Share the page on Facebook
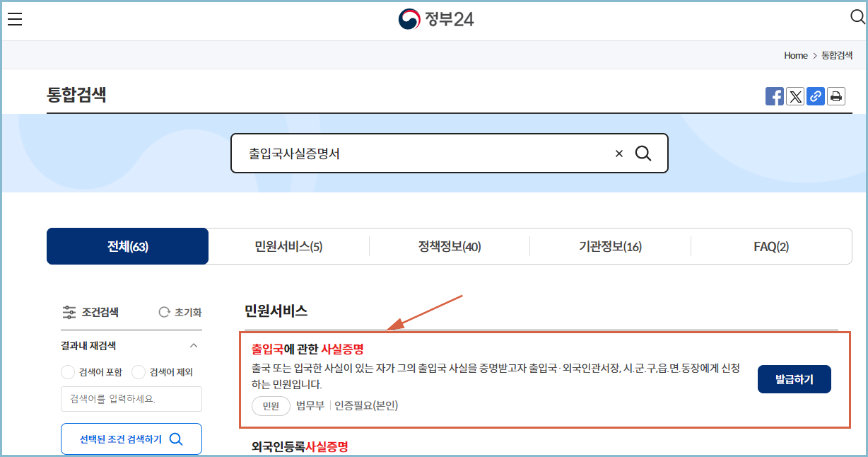The height and width of the screenshot is (457, 868). pos(774,96)
